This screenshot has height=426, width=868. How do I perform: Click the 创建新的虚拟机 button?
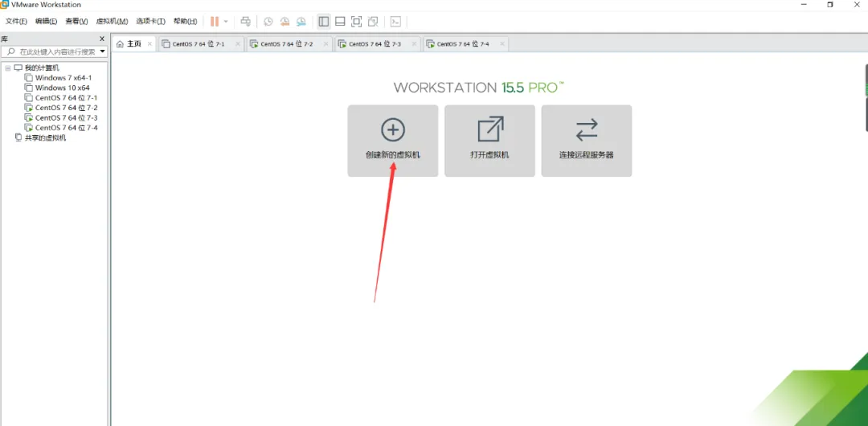[x=393, y=141]
